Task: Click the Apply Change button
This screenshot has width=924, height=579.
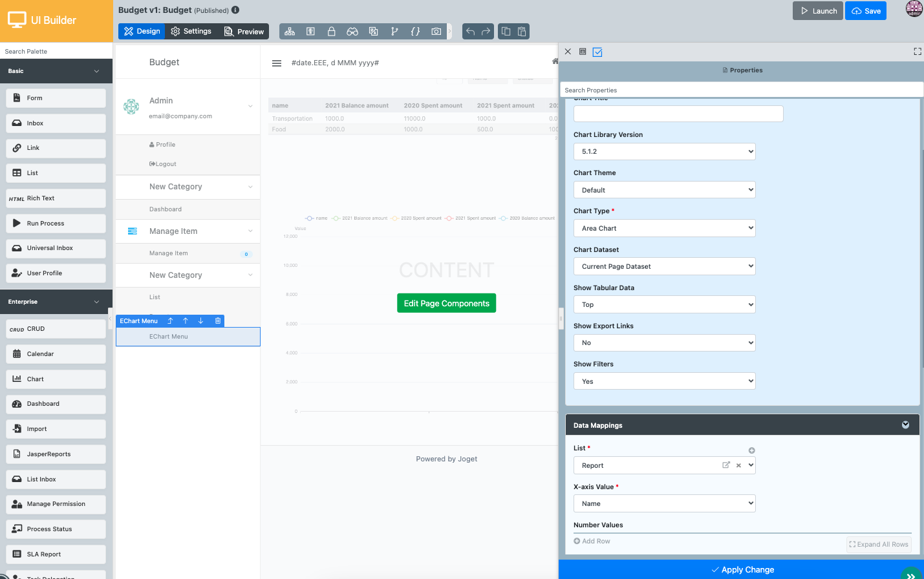Action: (742, 569)
